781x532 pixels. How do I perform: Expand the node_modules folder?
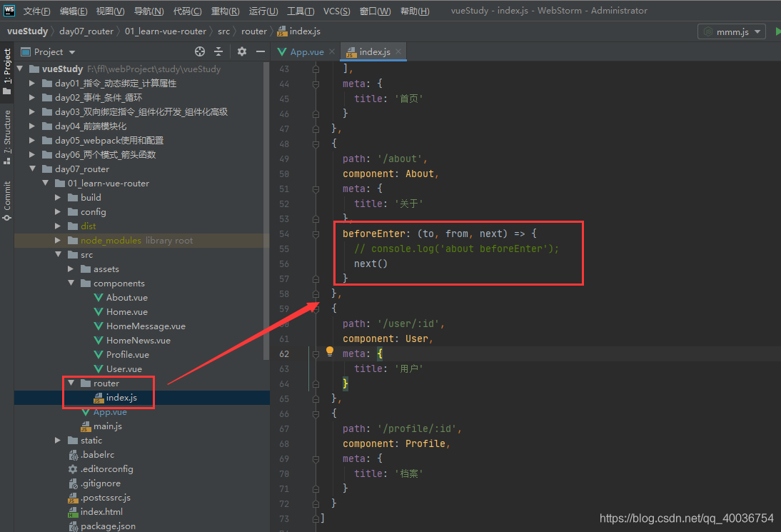click(59, 241)
